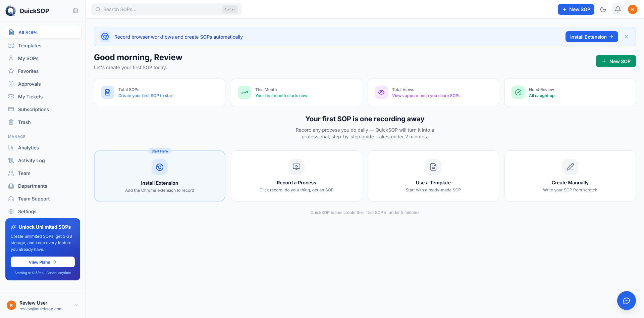The width and height of the screenshot is (644, 318).
Task: Navigate to Team page
Action: coord(43,173)
